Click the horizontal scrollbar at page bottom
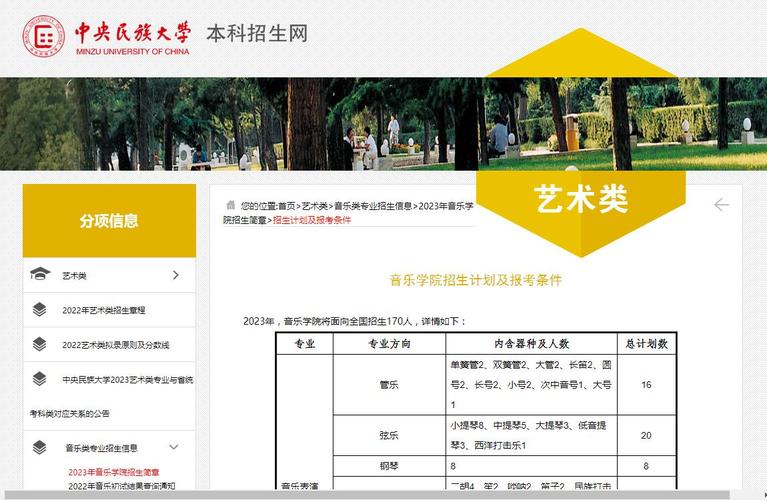This screenshot has height=500, width=767. [x=367, y=495]
